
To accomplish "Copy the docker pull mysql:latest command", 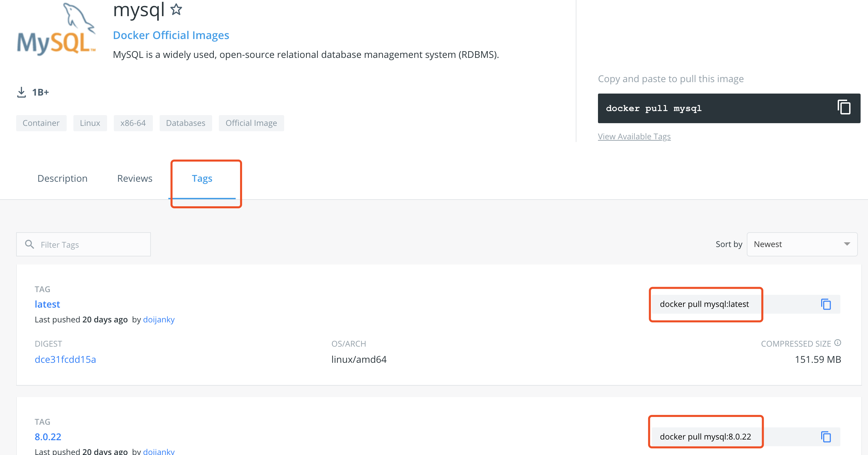I will click(x=826, y=304).
